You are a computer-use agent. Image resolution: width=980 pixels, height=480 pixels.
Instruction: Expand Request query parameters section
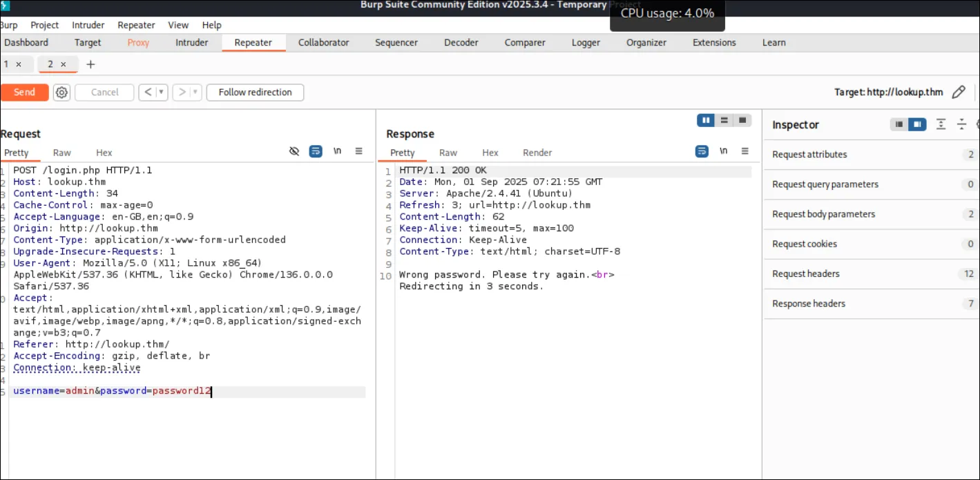point(872,184)
